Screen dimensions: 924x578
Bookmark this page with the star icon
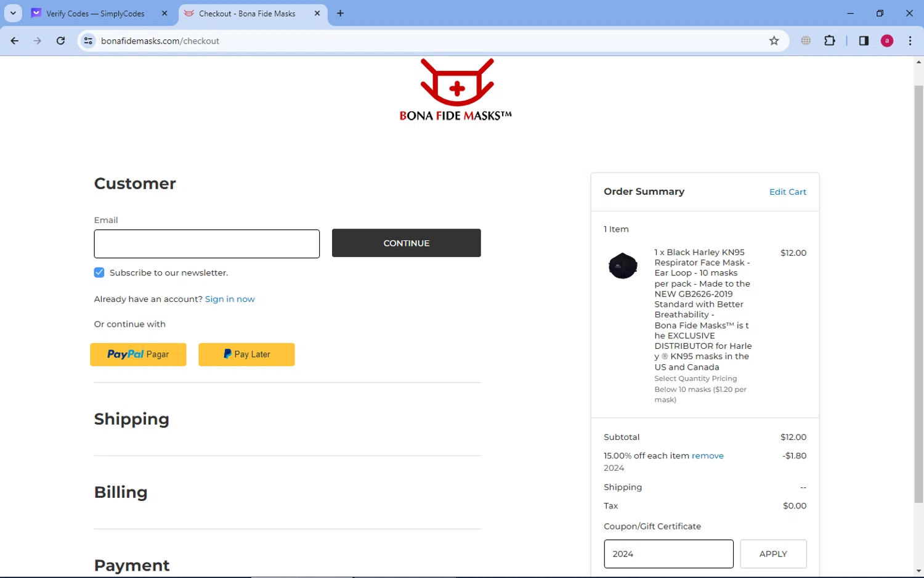tap(774, 41)
